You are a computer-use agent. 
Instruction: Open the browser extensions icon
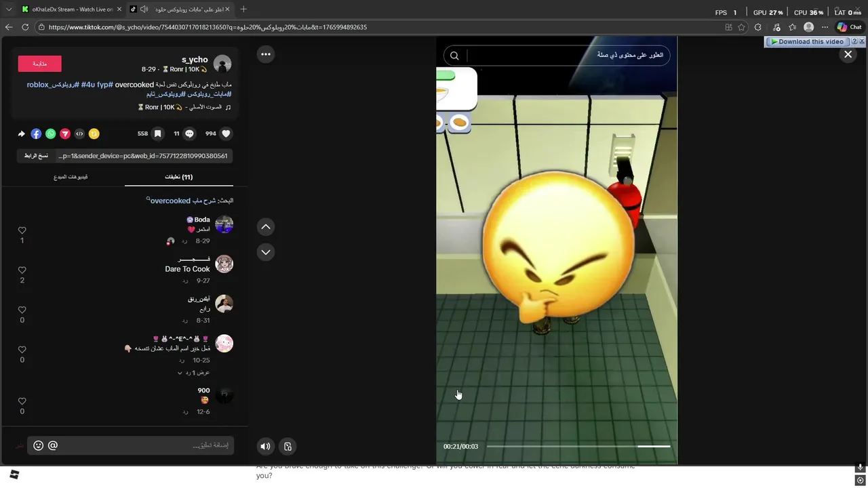tap(758, 27)
